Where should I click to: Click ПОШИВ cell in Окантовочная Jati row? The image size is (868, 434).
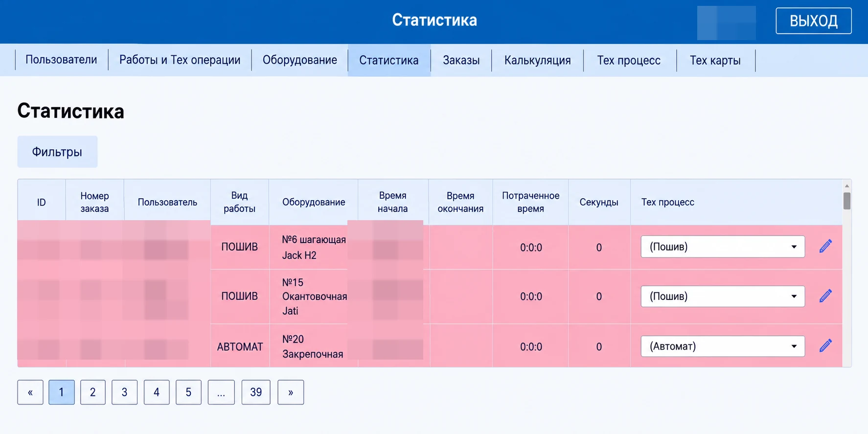[240, 296]
